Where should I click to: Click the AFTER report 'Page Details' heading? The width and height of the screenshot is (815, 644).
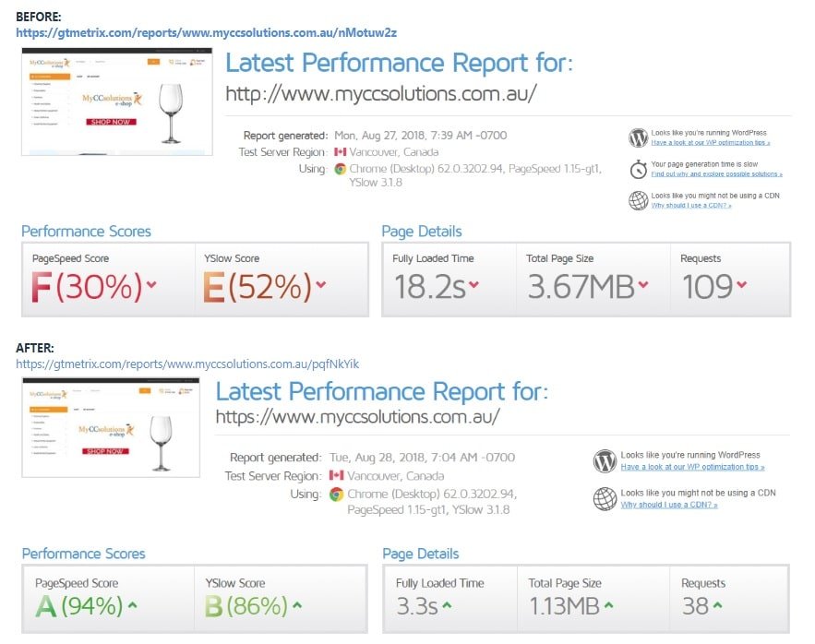(421, 554)
